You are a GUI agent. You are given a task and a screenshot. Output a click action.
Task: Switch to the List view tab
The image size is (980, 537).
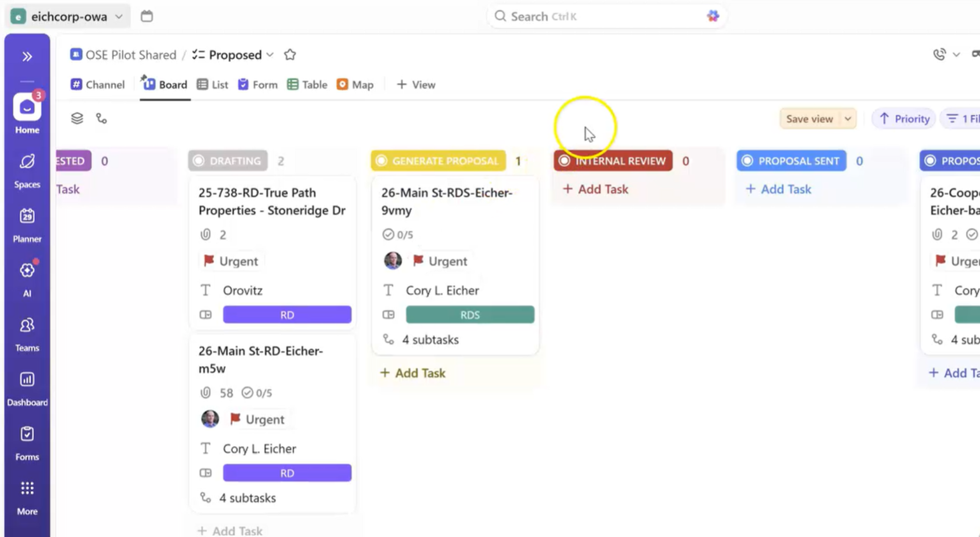click(x=212, y=85)
